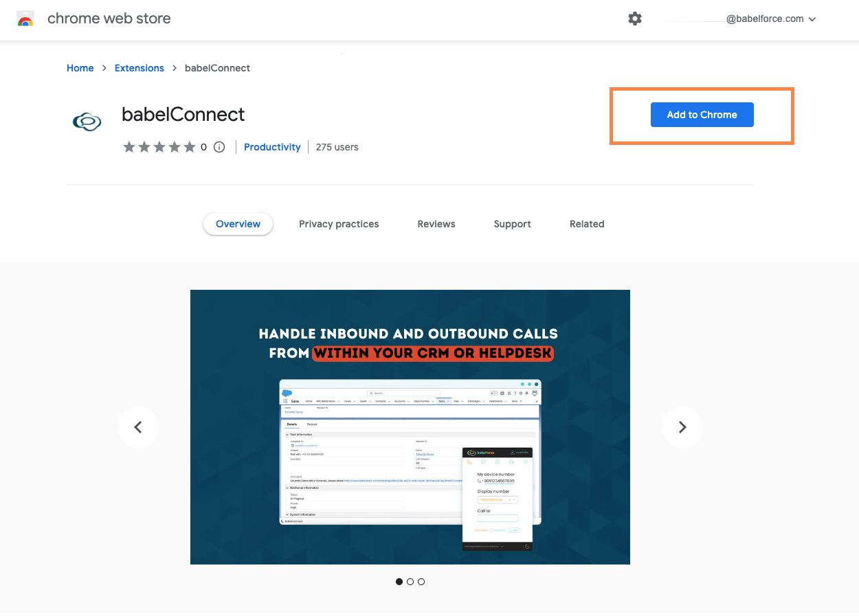
Task: Select the fifth rating star
Action: point(190,147)
